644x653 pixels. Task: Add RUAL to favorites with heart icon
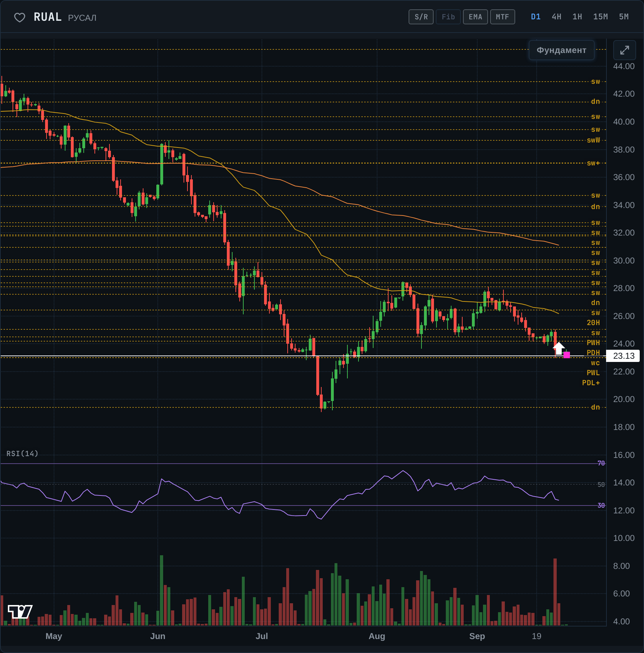click(x=20, y=17)
